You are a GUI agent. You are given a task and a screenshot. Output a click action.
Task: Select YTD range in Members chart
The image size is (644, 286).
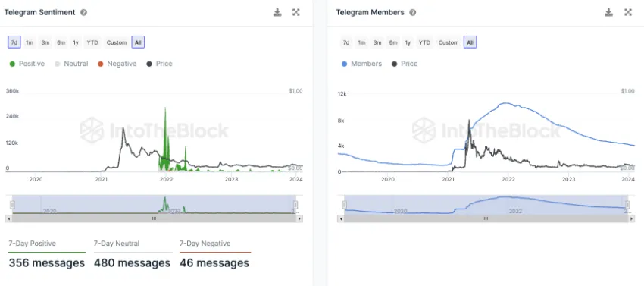(425, 42)
